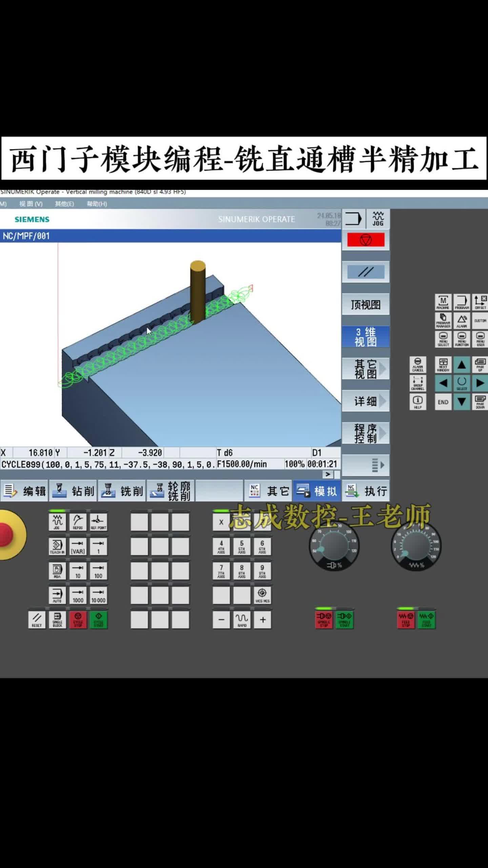Image resolution: width=488 pixels, height=868 pixels.
Task: Click the REPOS key
Action: coord(78,522)
